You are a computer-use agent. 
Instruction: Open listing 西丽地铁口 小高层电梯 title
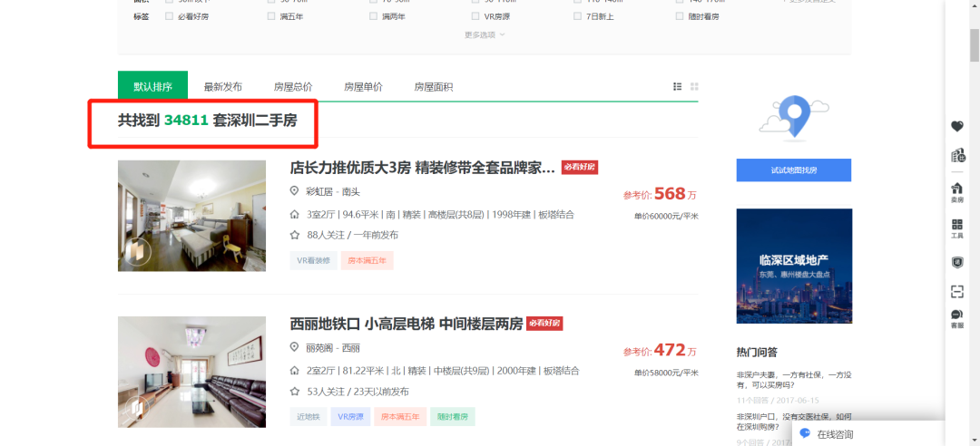click(x=406, y=324)
